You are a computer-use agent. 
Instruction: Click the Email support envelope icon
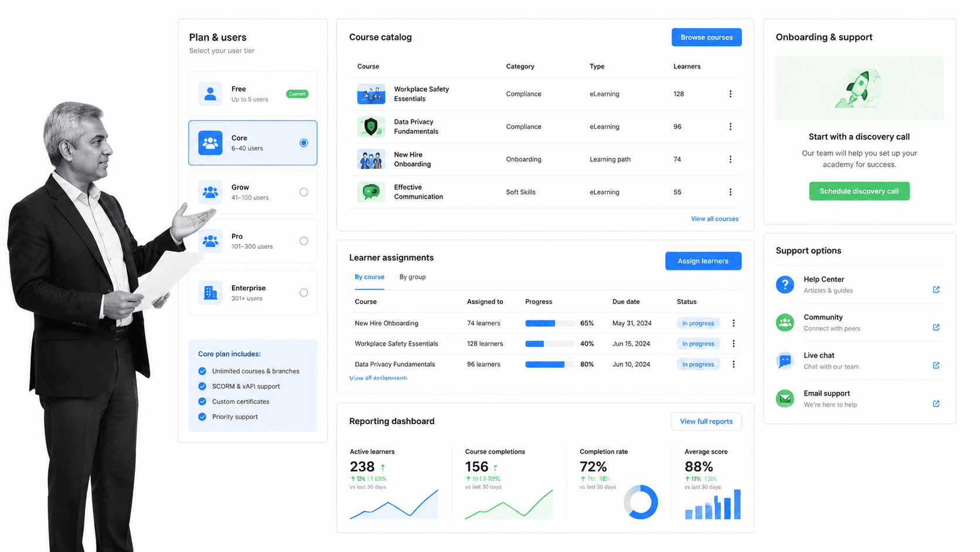pyautogui.click(x=785, y=399)
